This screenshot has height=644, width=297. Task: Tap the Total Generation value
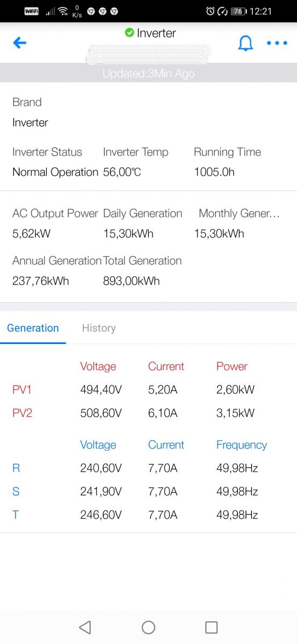[131, 281]
